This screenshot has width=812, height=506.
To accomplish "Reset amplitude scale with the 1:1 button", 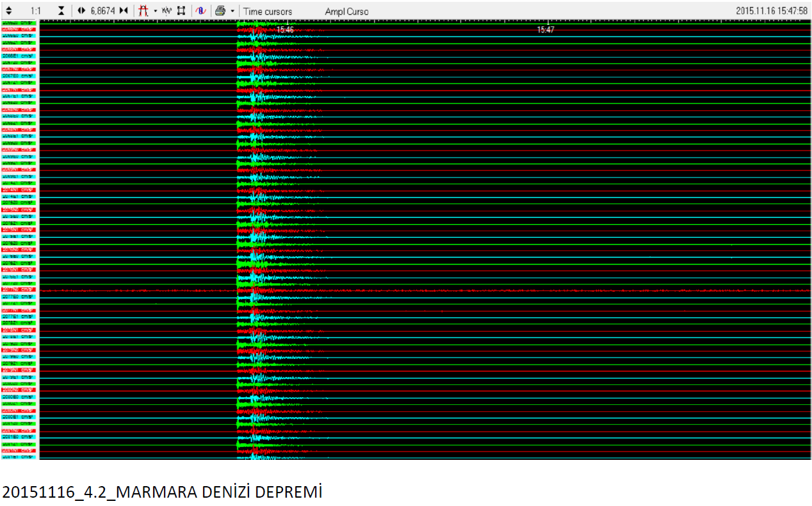I will (x=36, y=11).
